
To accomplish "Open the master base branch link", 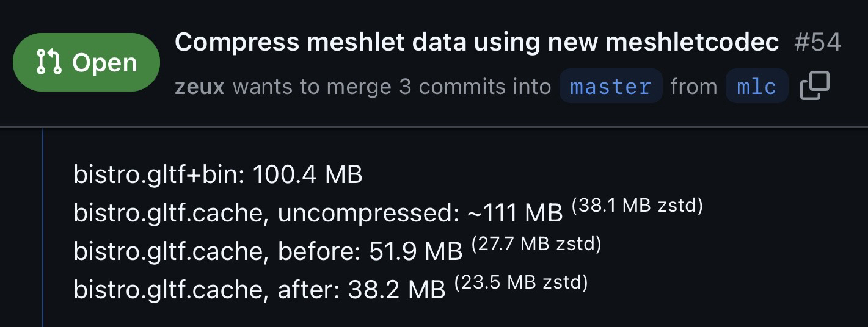I will coord(610,87).
